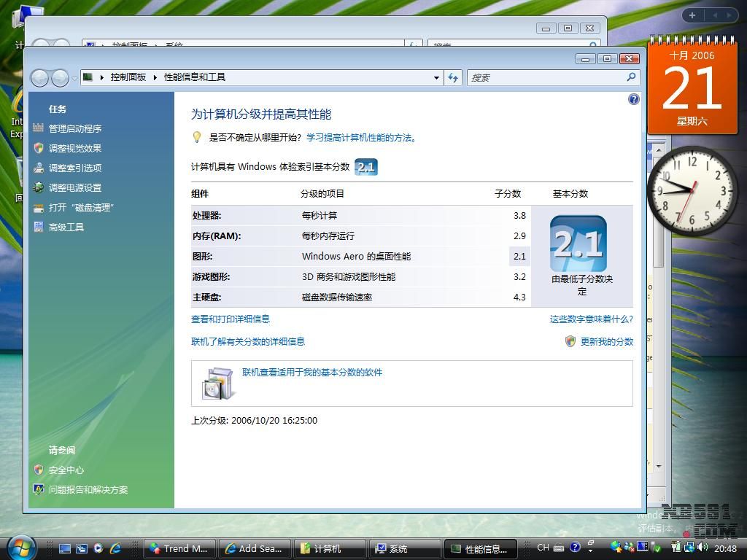Viewport: 747px width, 560px height.
Task: Click 查看和打印详细信息 link
Action: point(231,319)
